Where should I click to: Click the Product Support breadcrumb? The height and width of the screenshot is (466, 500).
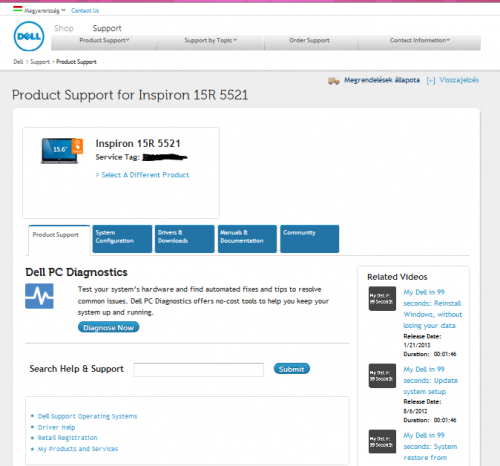[76, 62]
